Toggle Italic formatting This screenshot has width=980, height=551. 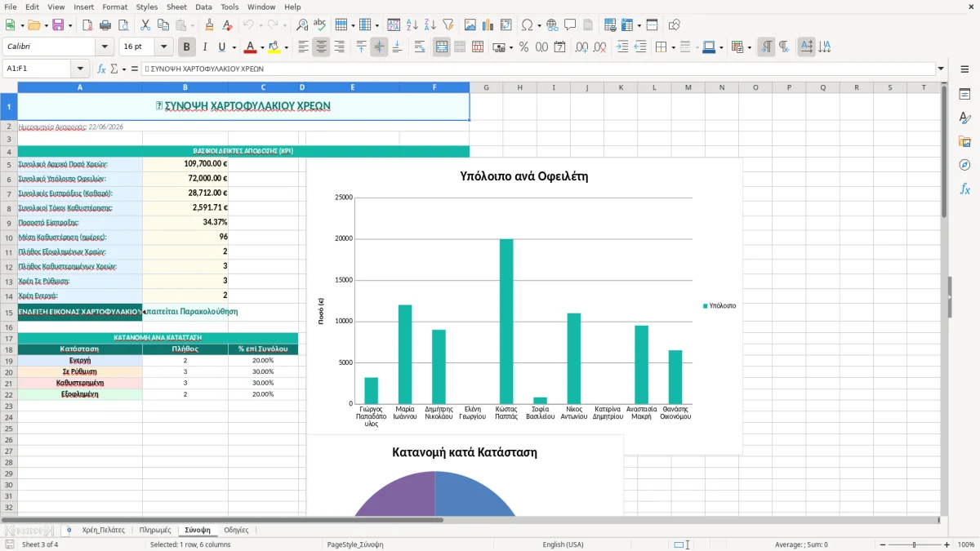pyautogui.click(x=205, y=47)
